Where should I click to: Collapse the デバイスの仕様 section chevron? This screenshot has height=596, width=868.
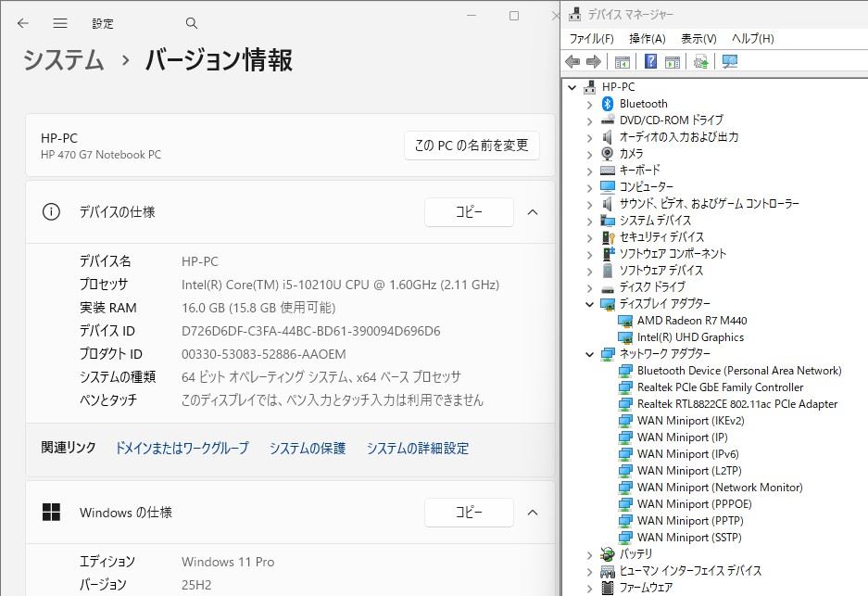(533, 211)
